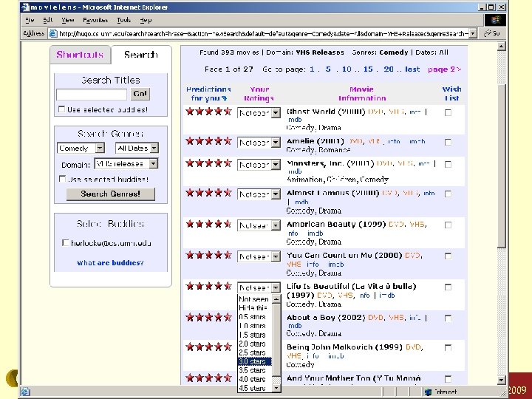Tick Use selected buddies under Search Genres
Viewport: 532px width, 399px height.
[62, 179]
